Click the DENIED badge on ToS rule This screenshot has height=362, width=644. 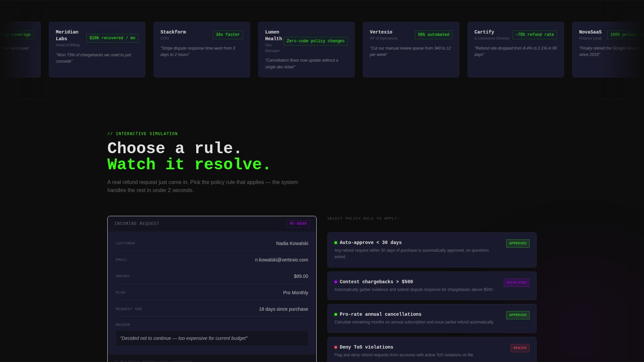click(520, 348)
